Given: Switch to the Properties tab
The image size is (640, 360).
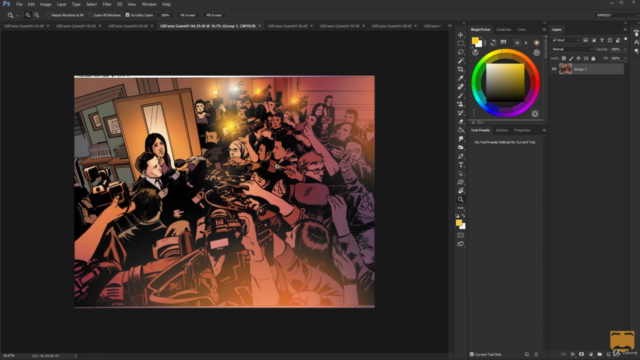Looking at the screenshot, I should click(522, 130).
